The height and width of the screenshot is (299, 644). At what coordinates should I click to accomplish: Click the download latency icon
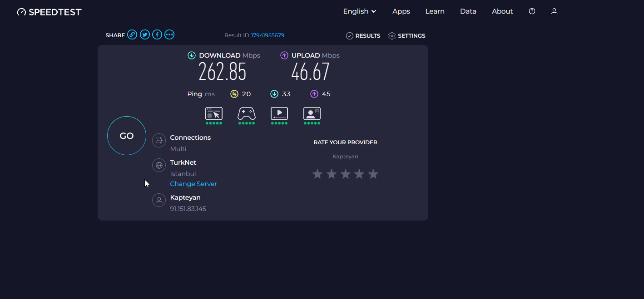point(274,94)
